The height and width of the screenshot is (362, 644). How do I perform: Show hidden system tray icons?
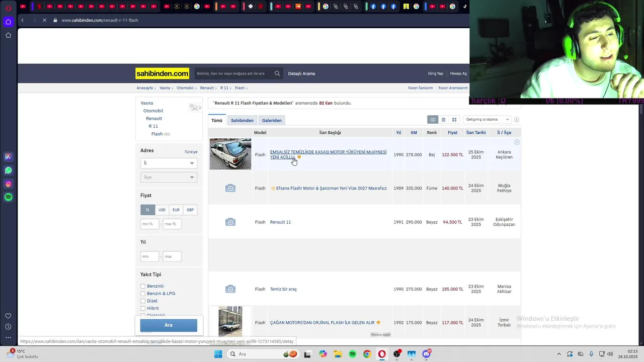pos(558,354)
